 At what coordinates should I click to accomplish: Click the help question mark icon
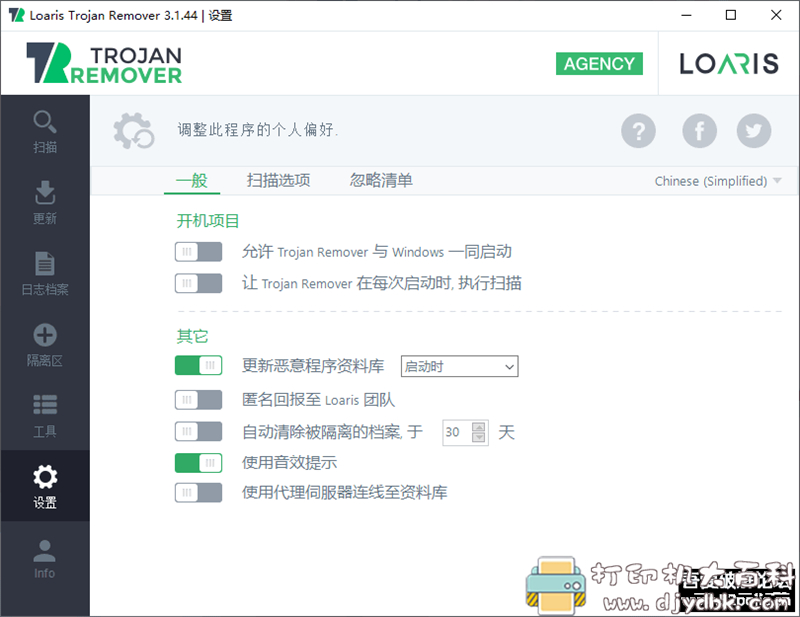(638, 131)
